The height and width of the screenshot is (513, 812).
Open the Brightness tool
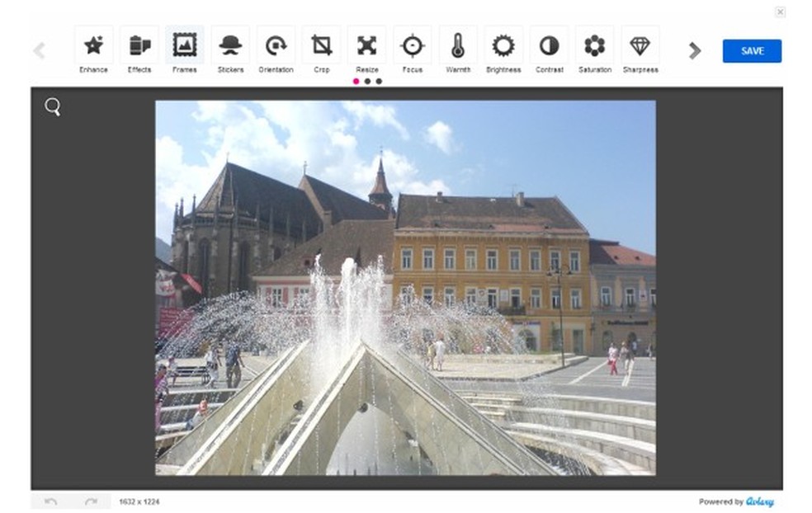click(504, 50)
